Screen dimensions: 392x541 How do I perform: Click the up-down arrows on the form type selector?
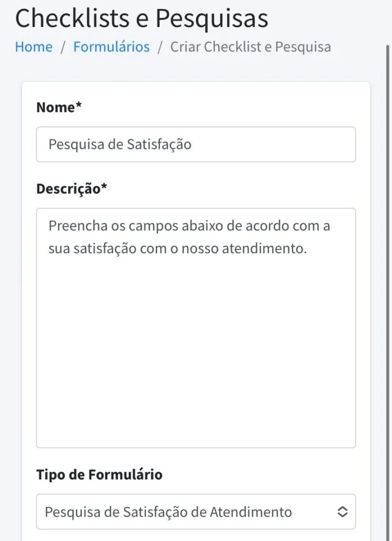[x=343, y=511]
